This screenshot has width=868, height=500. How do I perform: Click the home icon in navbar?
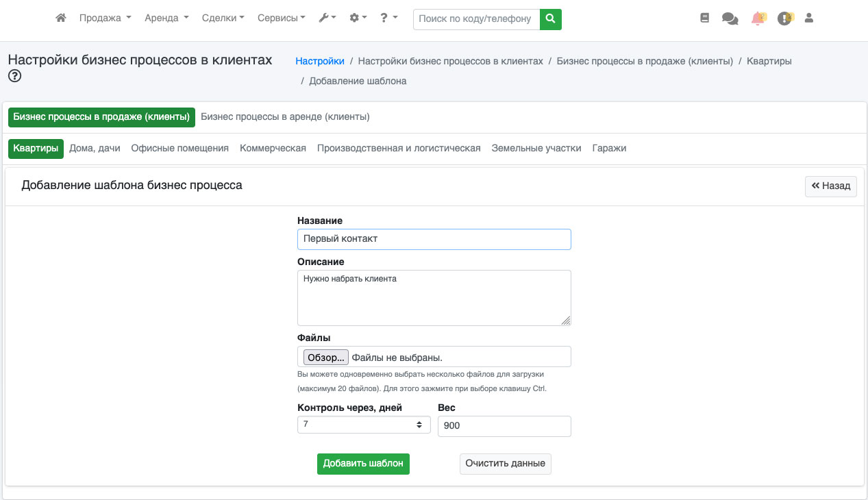tap(61, 18)
